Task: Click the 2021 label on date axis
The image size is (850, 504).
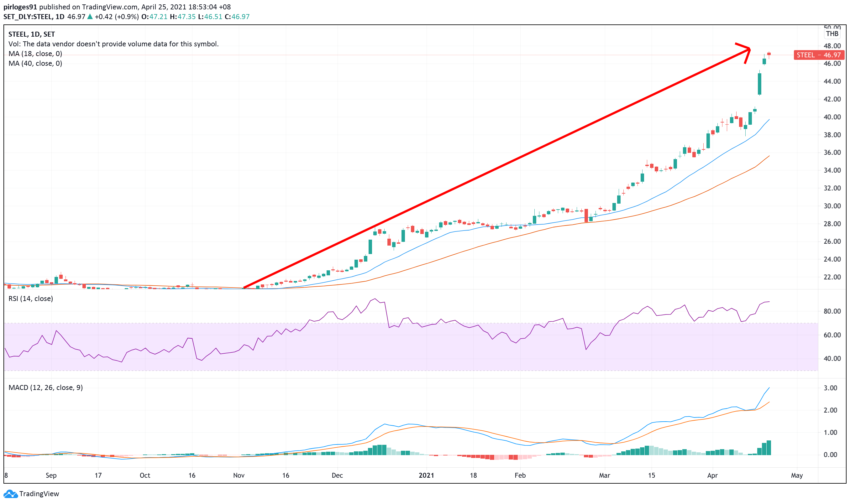Action: click(426, 475)
